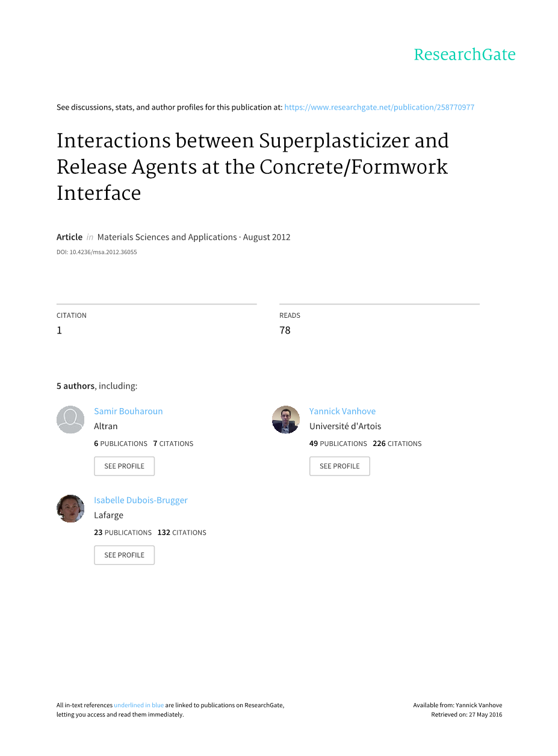Viewport: 558px width, 756px height.
Task: Open Isabelle Dubois-Brugger author name link
Action: [141, 500]
